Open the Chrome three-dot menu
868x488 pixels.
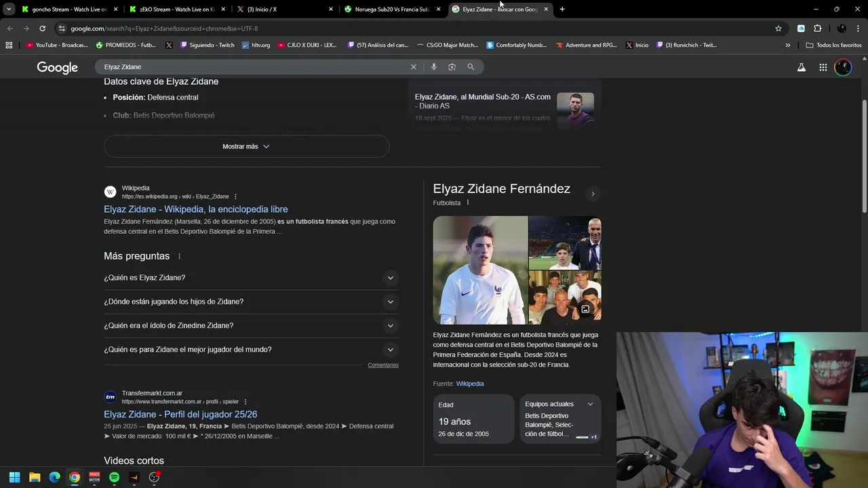pos(857,28)
